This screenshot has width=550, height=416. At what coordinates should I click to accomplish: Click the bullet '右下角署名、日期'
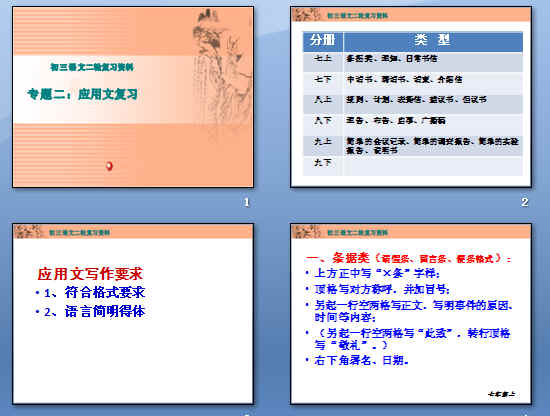[357, 360]
